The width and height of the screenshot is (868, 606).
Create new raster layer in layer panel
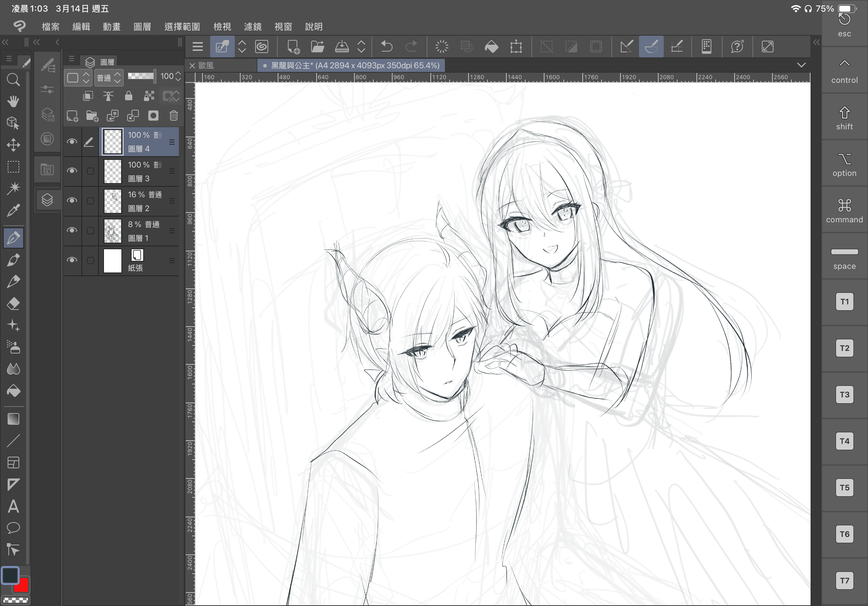(72, 116)
